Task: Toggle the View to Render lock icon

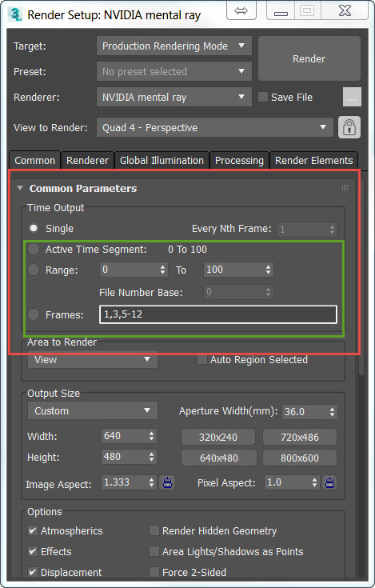Action: [349, 127]
